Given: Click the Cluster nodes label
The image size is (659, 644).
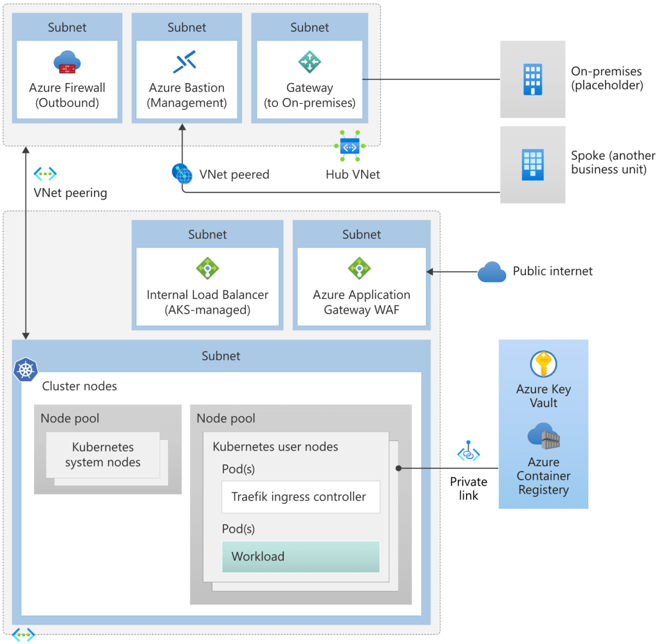Looking at the screenshot, I should coord(79,386).
